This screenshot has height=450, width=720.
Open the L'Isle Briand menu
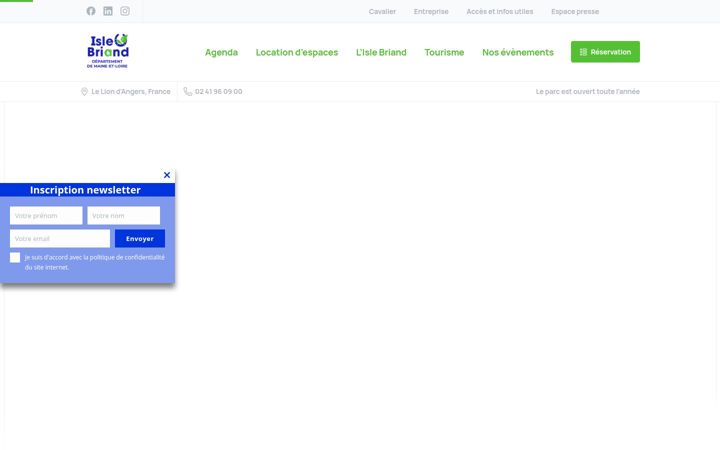[381, 52]
